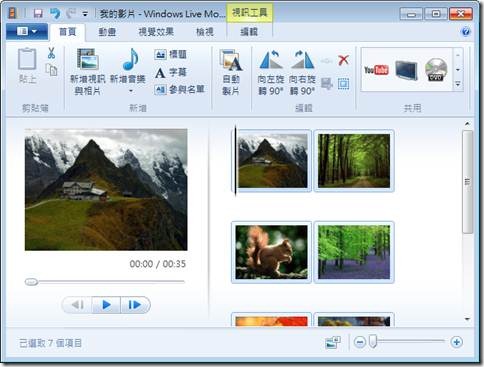The width and height of the screenshot is (484, 367).
Task: Publish movie to YouTube
Action: tap(376, 70)
